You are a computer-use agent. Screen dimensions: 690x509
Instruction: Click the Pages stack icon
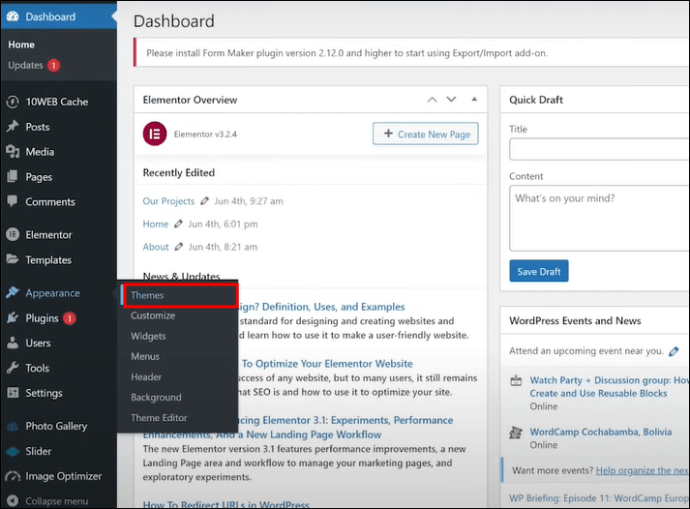coord(13,177)
